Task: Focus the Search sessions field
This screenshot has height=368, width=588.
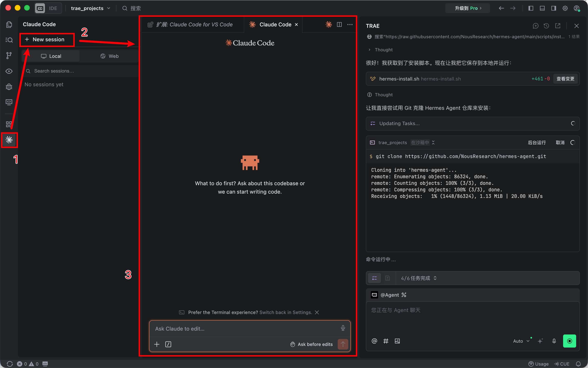Action: [81, 71]
